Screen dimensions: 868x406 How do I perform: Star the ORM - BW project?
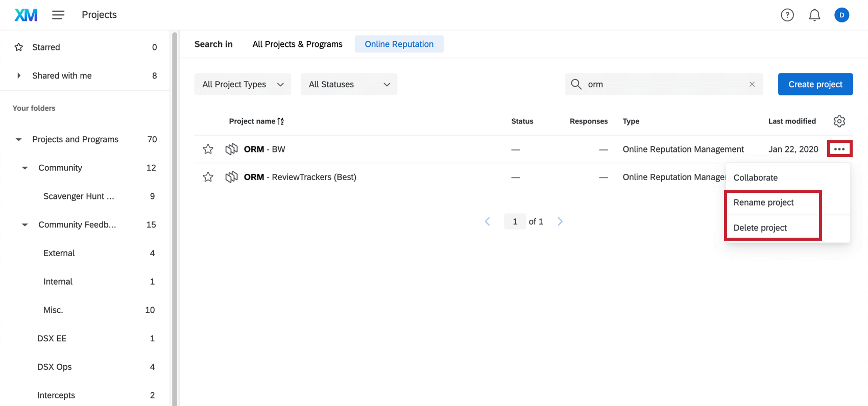coord(208,149)
